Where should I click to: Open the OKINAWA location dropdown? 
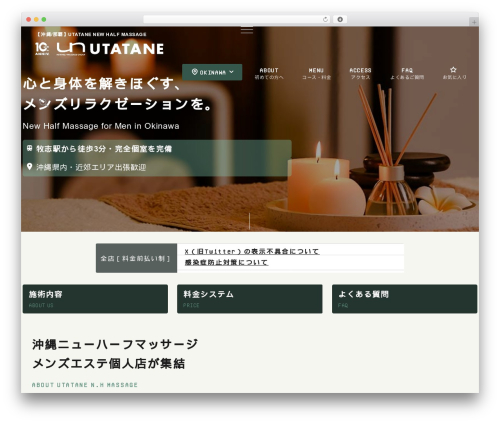(x=212, y=72)
